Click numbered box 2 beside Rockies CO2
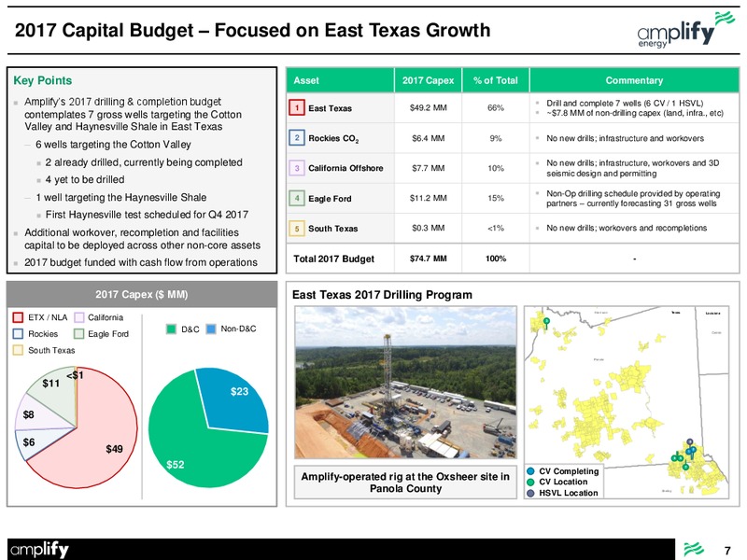 [297, 137]
